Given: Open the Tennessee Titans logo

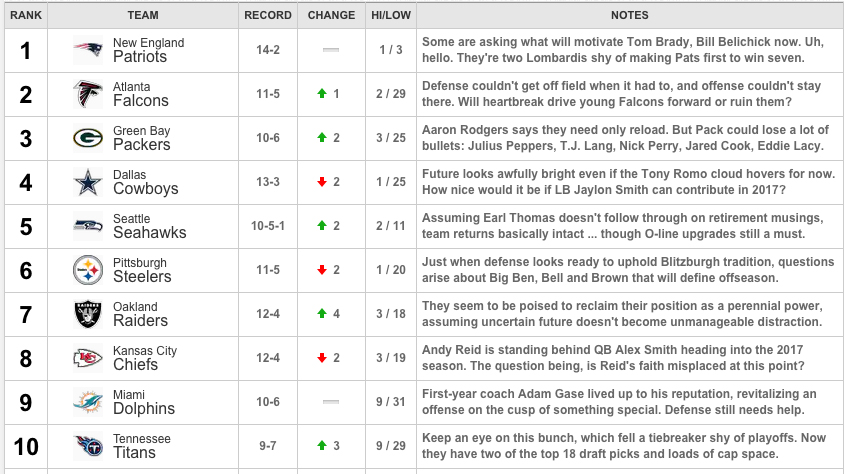Looking at the screenshot, I should 88,446.
